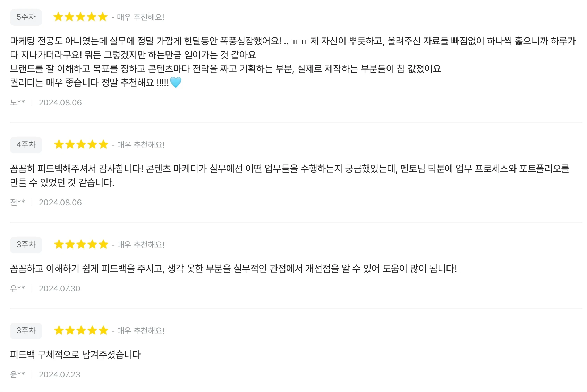Viewport: 587px width, 392px height.
Task: Click the fourth star of the 유** review
Action: pos(92,244)
